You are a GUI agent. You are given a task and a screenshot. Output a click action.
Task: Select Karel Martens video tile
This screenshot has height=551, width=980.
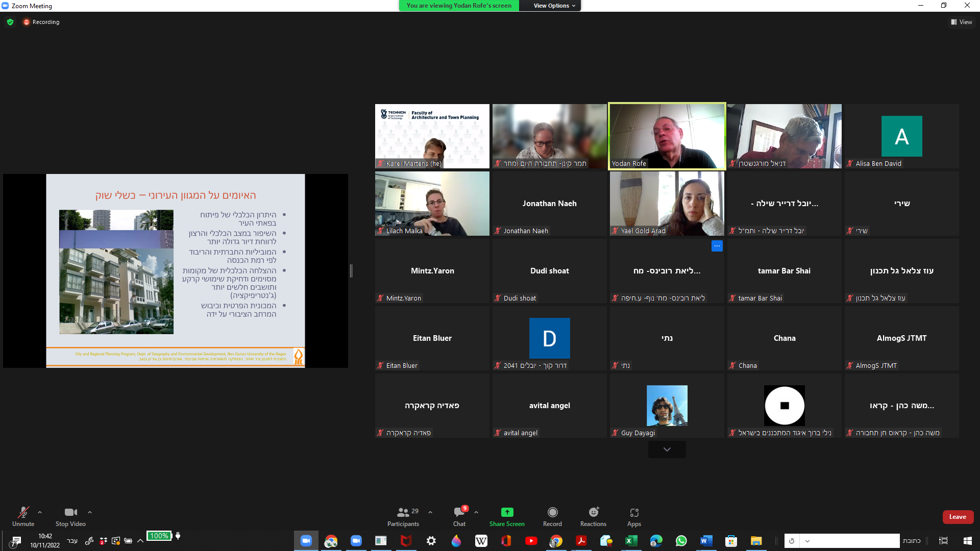pyautogui.click(x=432, y=136)
